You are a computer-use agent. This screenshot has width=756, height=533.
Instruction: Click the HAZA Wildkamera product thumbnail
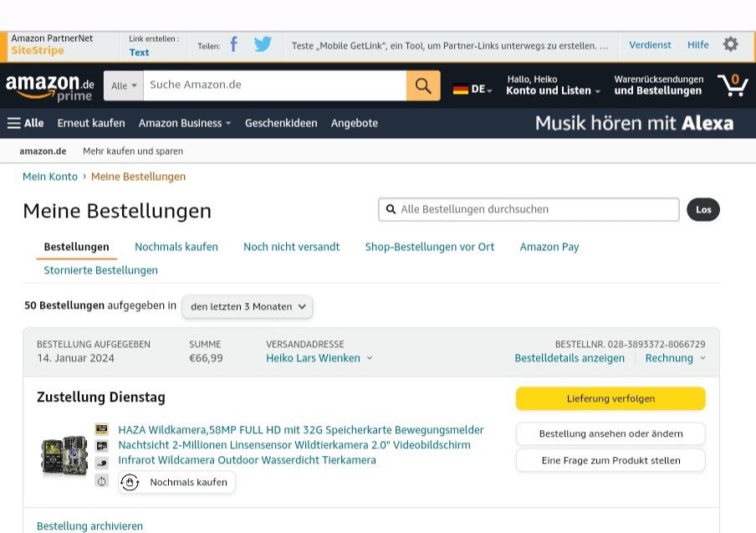click(x=64, y=456)
